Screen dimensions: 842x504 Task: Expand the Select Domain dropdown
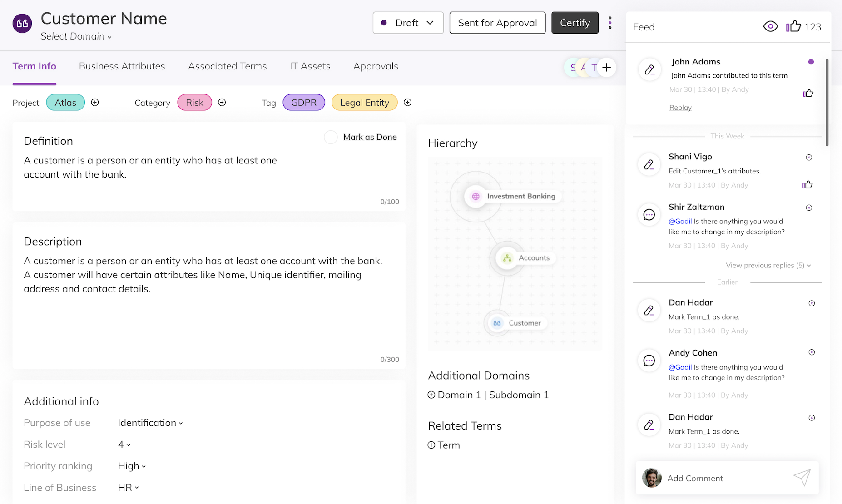tap(76, 36)
